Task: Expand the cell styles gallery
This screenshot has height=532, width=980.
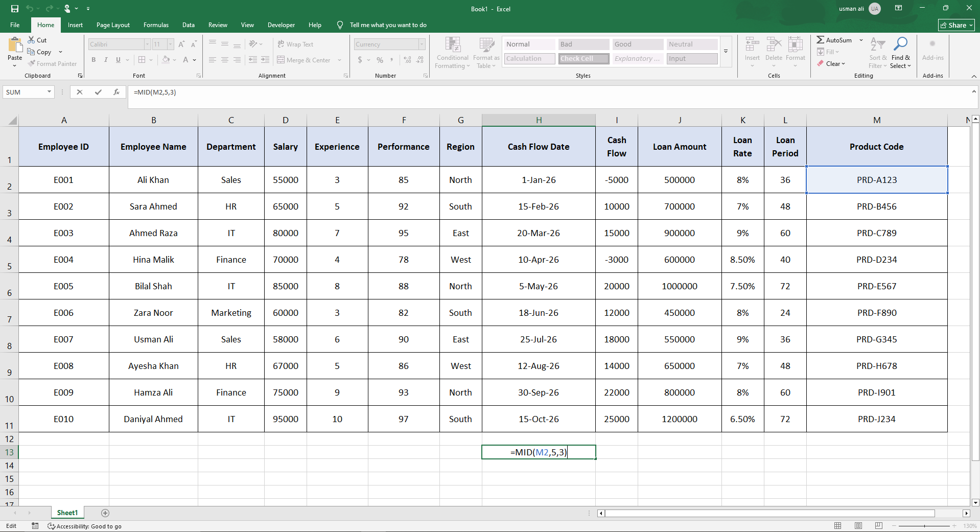Action: (x=726, y=51)
